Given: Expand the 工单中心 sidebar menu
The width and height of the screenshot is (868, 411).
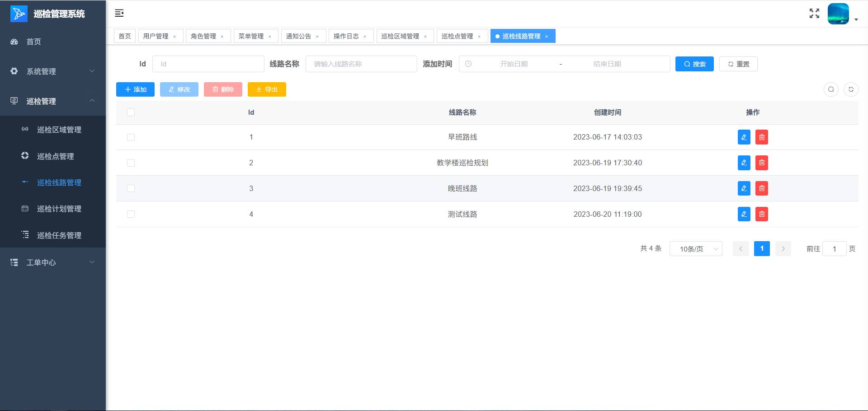Looking at the screenshot, I should pos(52,262).
